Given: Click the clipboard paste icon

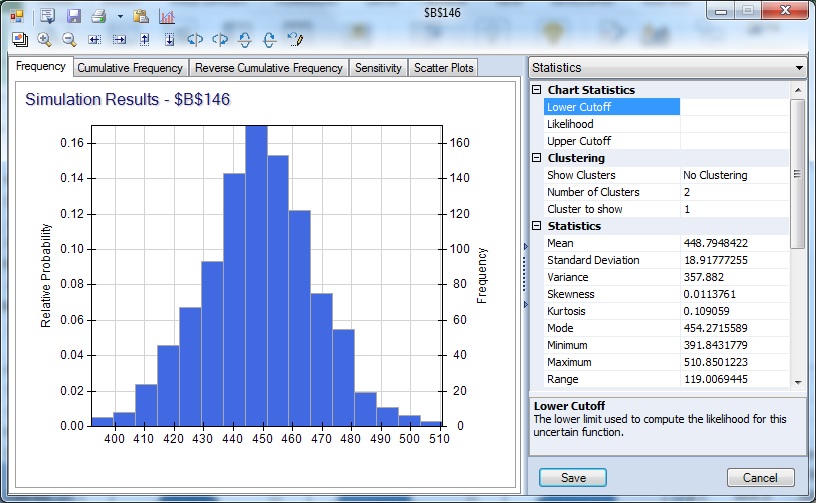Looking at the screenshot, I should (141, 17).
